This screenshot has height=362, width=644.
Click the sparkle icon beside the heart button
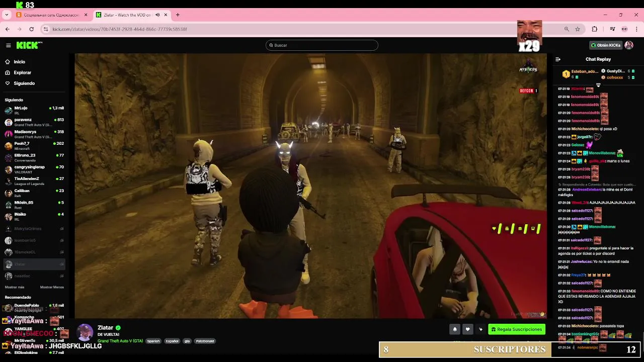(480, 329)
